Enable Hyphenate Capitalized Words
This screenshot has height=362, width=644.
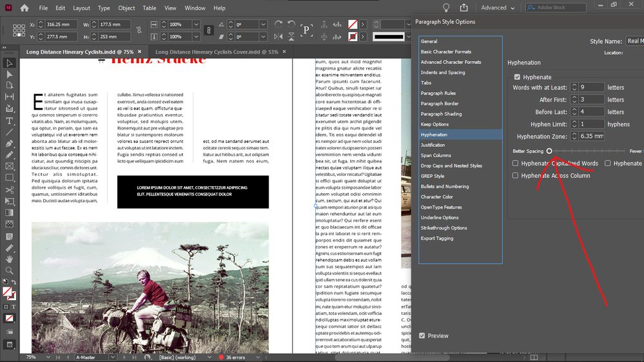click(516, 164)
